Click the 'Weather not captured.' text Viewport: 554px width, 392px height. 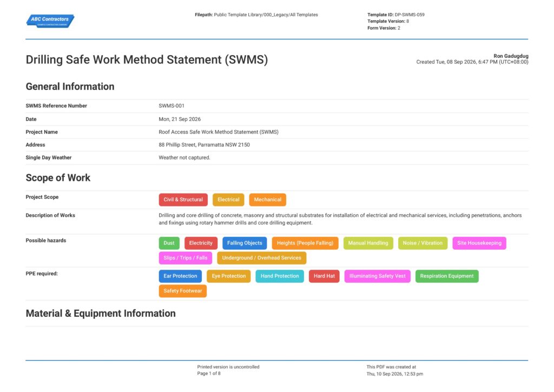(184, 157)
